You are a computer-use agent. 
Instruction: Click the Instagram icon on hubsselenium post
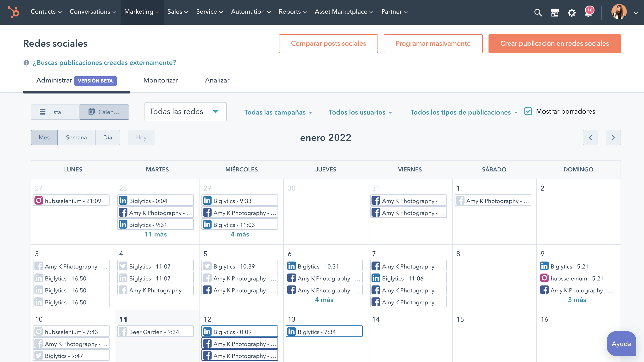click(x=39, y=200)
